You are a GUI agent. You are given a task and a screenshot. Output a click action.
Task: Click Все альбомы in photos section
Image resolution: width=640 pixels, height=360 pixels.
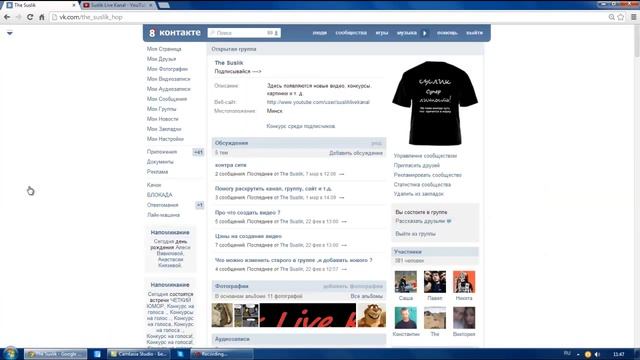tap(367, 296)
